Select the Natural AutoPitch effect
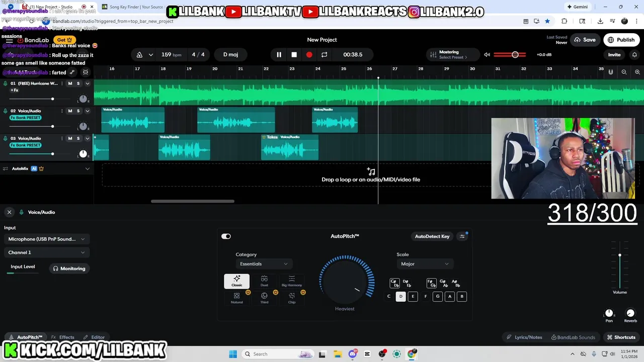Image resolution: width=644 pixels, height=362 pixels. (236, 298)
